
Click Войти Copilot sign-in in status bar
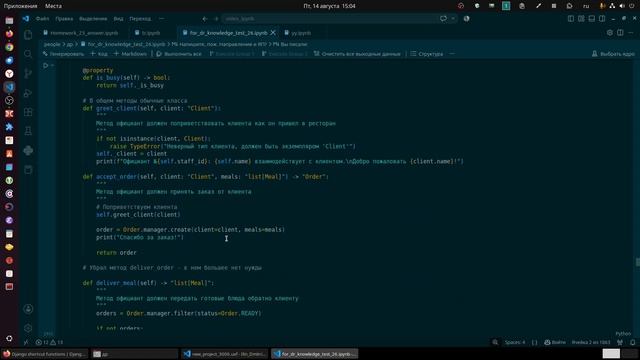pyautogui.click(x=555, y=342)
